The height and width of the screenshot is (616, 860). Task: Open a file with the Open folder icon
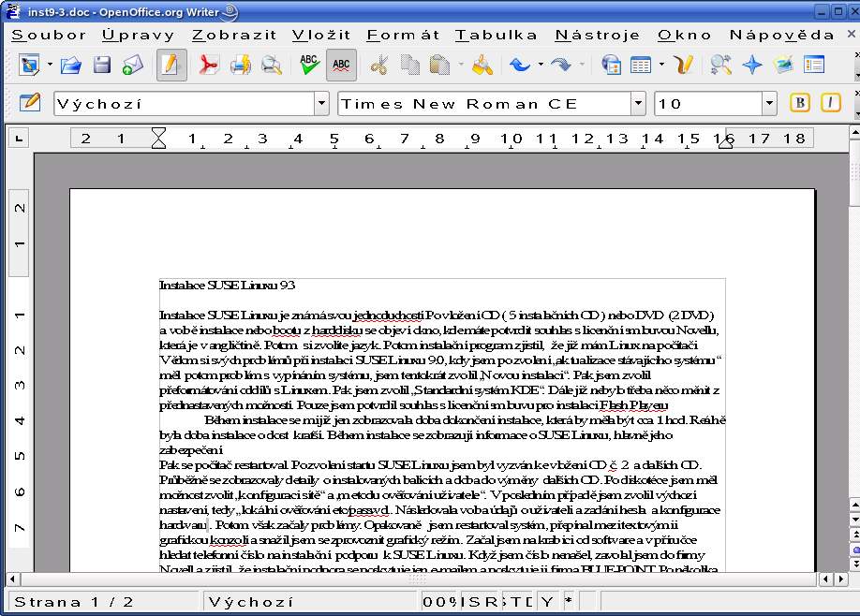[71, 65]
